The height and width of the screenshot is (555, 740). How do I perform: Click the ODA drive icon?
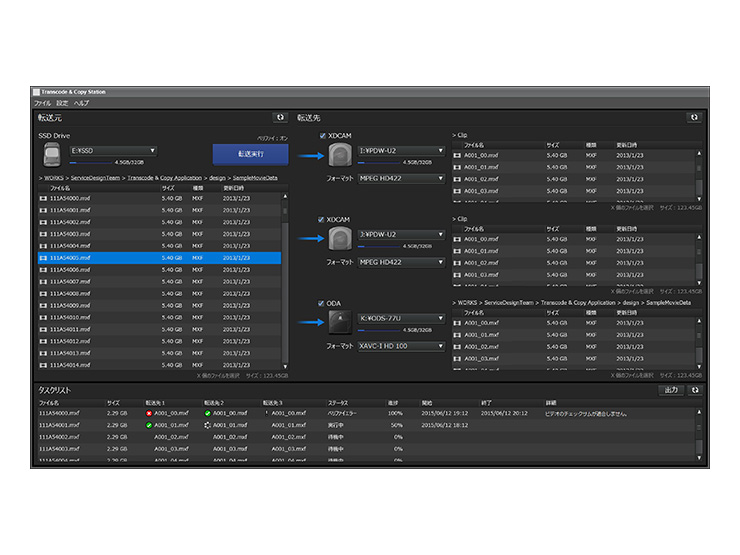339,322
